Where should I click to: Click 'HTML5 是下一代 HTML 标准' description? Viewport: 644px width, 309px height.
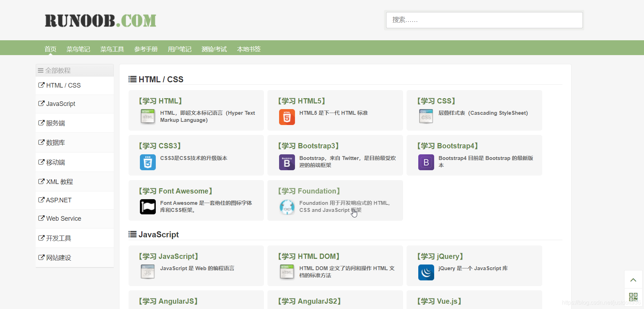(333, 113)
